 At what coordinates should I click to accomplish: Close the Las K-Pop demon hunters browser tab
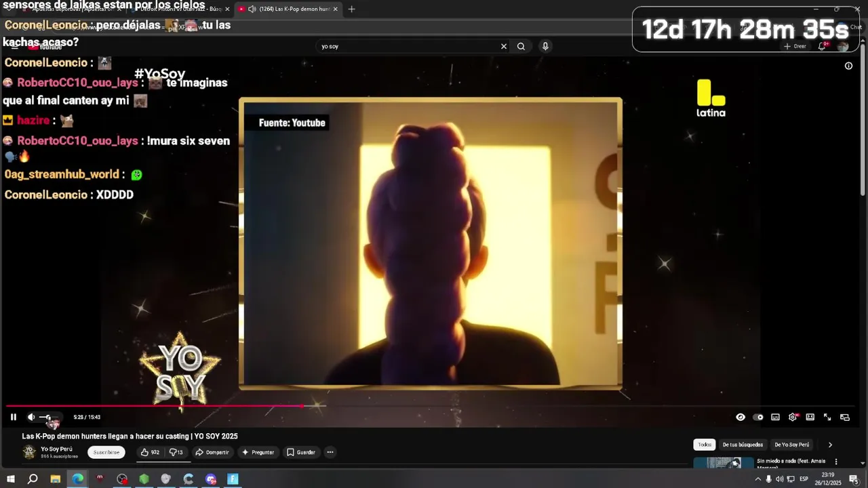point(336,9)
